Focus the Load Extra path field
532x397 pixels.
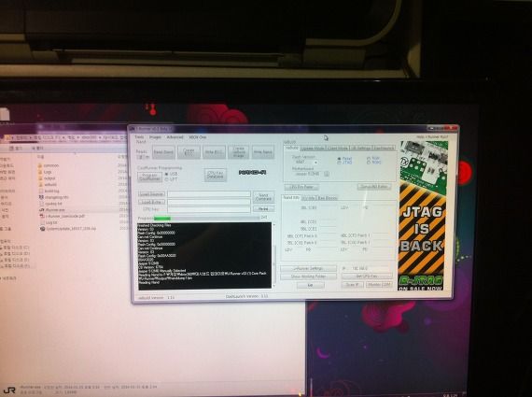pyautogui.click(x=209, y=202)
